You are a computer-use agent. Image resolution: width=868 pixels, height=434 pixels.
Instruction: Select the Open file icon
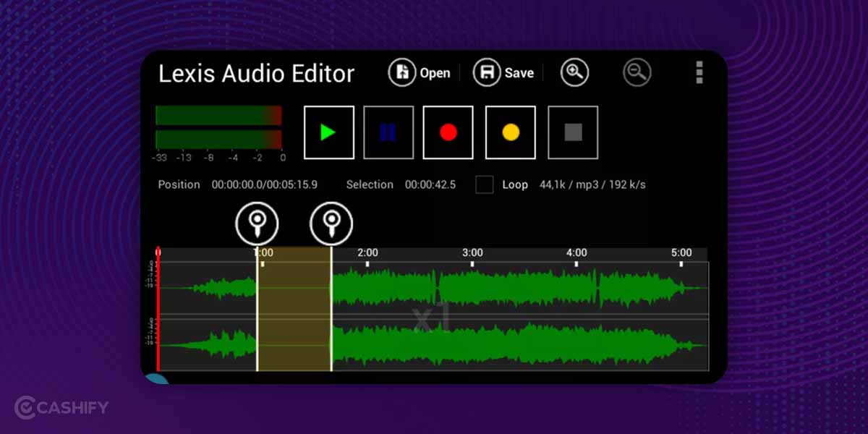click(x=402, y=72)
